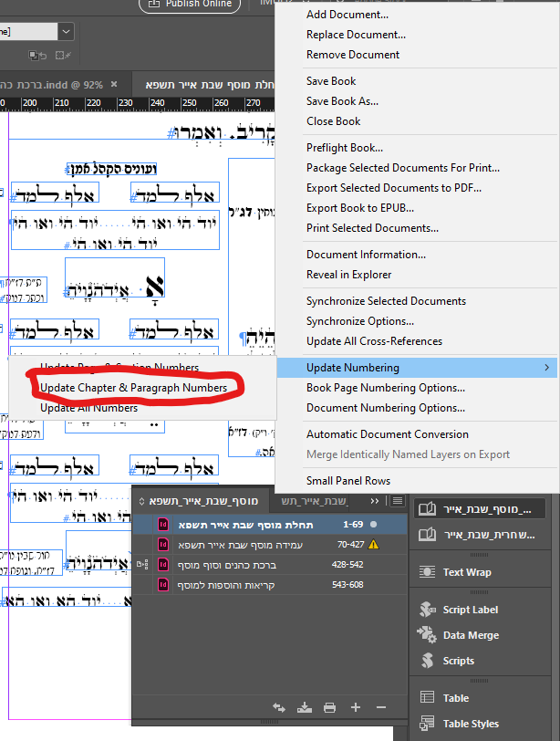The image size is (560, 741).
Task: Choose Document Information... entry
Action: (366, 255)
